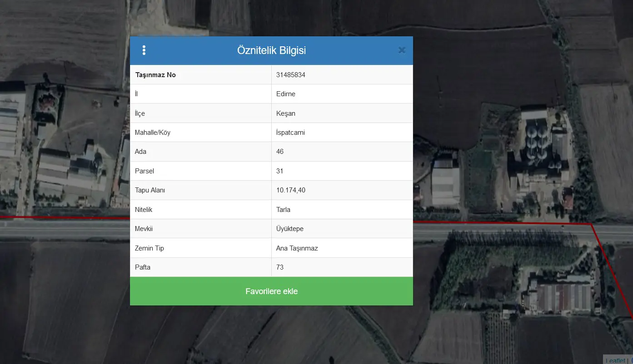Select the Tapu Alanı value 10.174,40

(291, 190)
